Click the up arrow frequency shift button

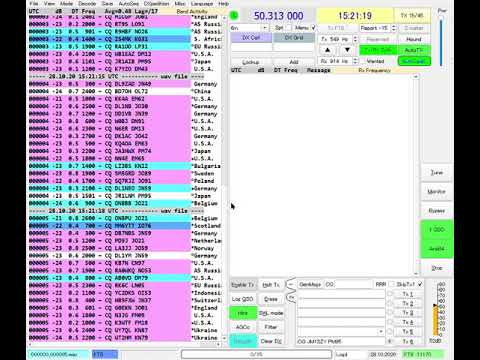[x=328, y=50]
